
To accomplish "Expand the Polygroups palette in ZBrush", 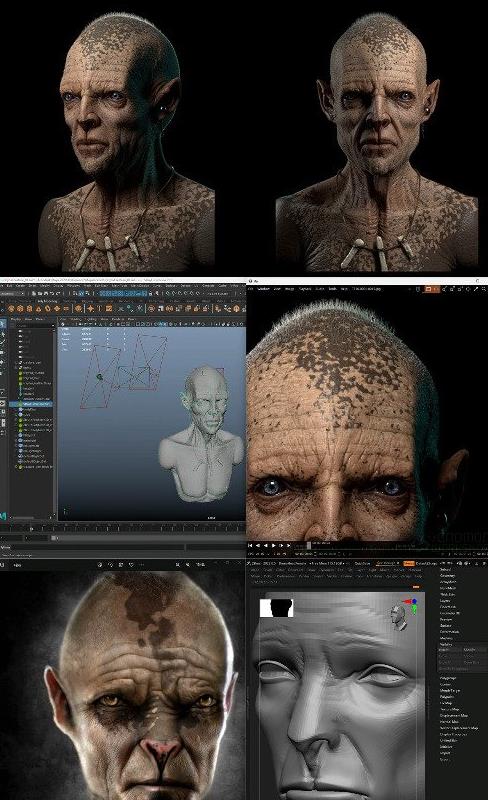I will pyautogui.click(x=448, y=678).
